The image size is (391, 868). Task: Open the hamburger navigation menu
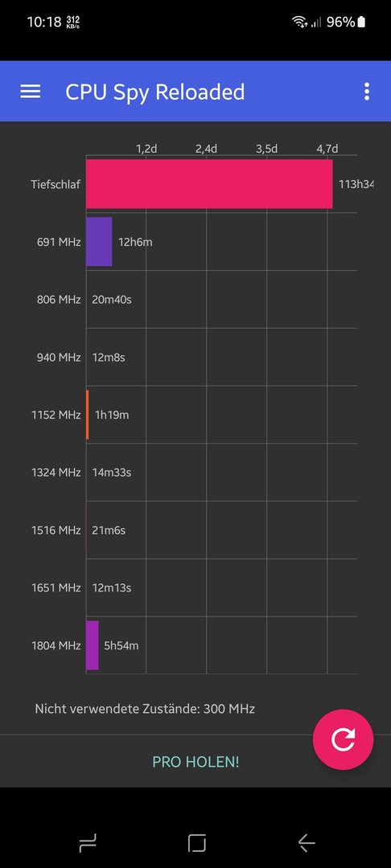(31, 92)
